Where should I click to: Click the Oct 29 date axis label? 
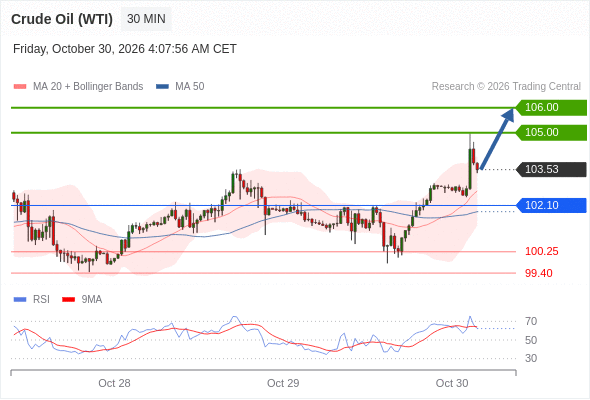pyautogui.click(x=283, y=383)
